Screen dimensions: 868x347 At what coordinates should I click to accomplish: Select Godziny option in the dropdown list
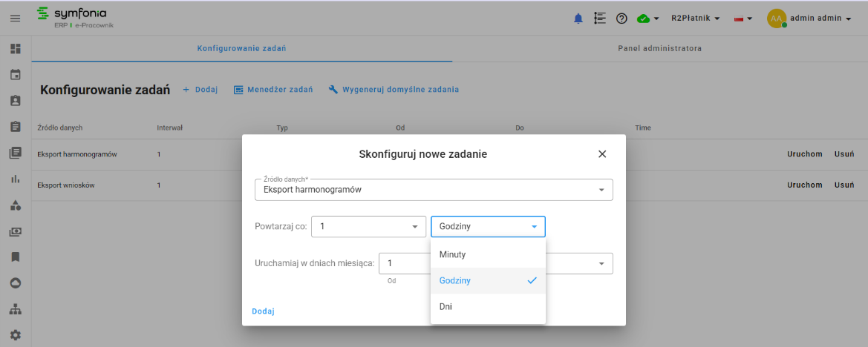point(488,281)
